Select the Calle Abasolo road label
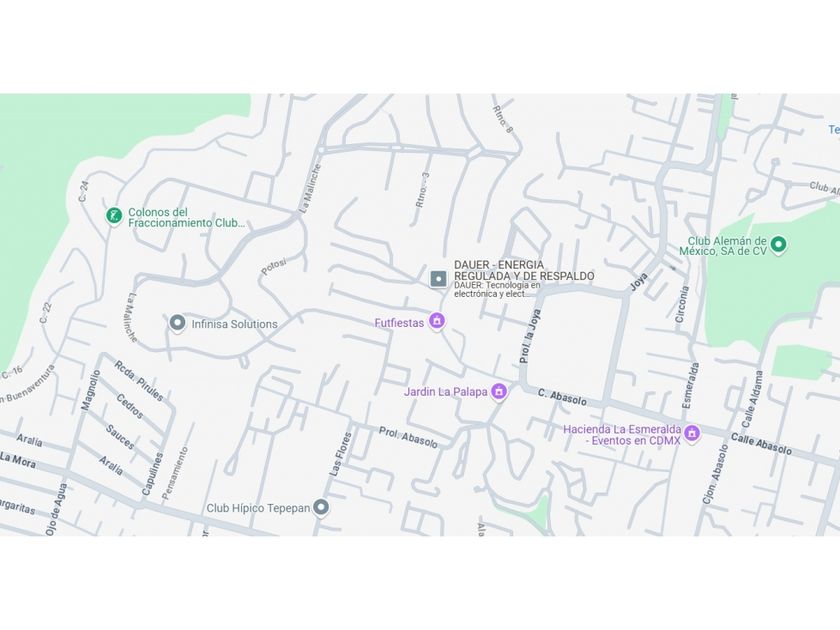840x630 pixels. point(761,444)
